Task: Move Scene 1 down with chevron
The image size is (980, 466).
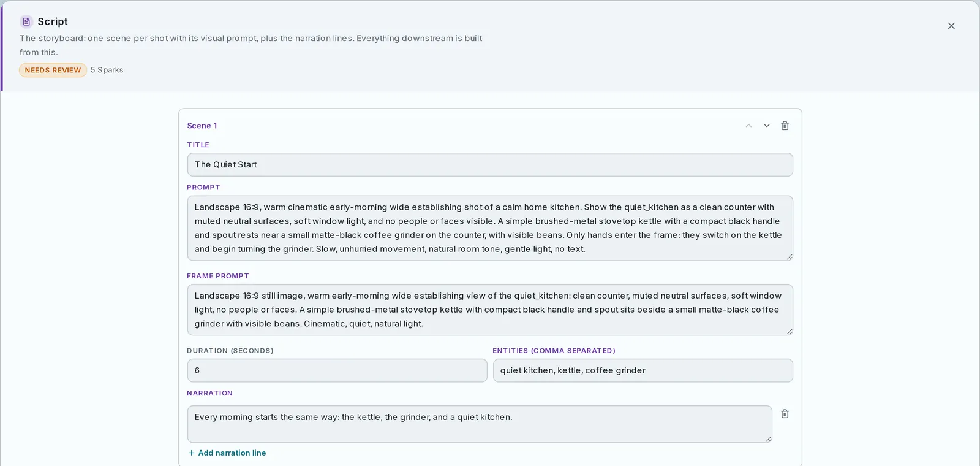Action: pyautogui.click(x=767, y=126)
